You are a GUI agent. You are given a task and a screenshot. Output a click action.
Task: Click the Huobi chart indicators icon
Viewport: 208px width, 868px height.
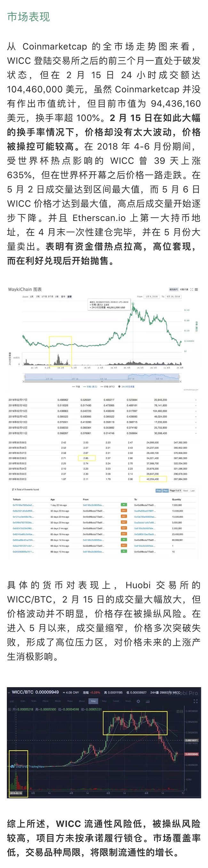coord(148,701)
